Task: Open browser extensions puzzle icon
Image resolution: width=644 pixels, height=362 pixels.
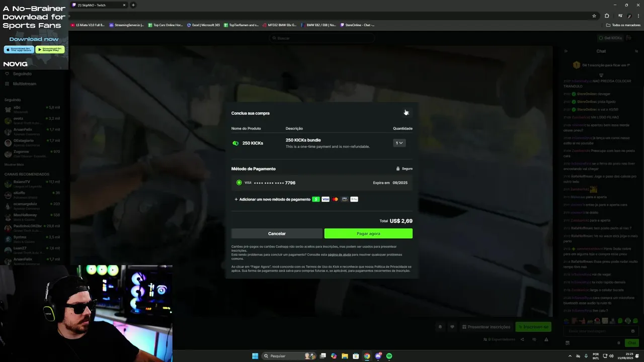Action: pos(607,16)
